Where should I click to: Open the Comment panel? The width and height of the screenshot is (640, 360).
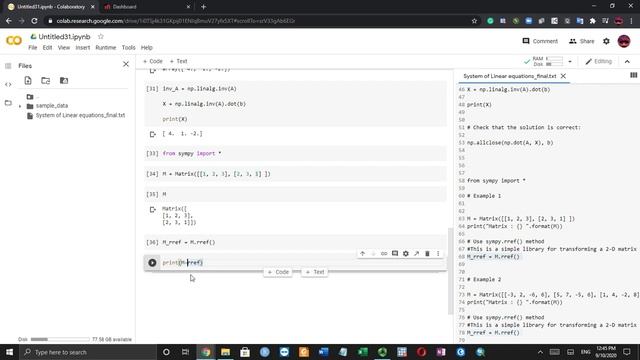click(x=540, y=41)
